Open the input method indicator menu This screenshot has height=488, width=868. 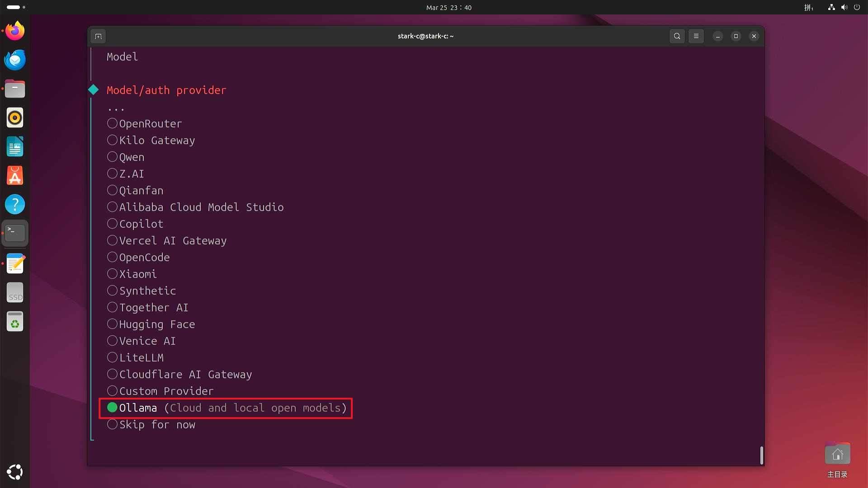[x=808, y=7]
